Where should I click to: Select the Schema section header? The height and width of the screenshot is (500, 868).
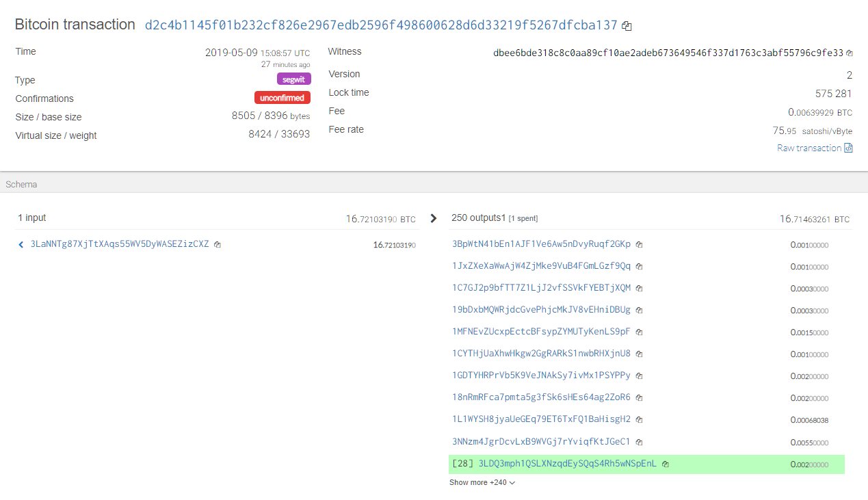[x=21, y=185]
